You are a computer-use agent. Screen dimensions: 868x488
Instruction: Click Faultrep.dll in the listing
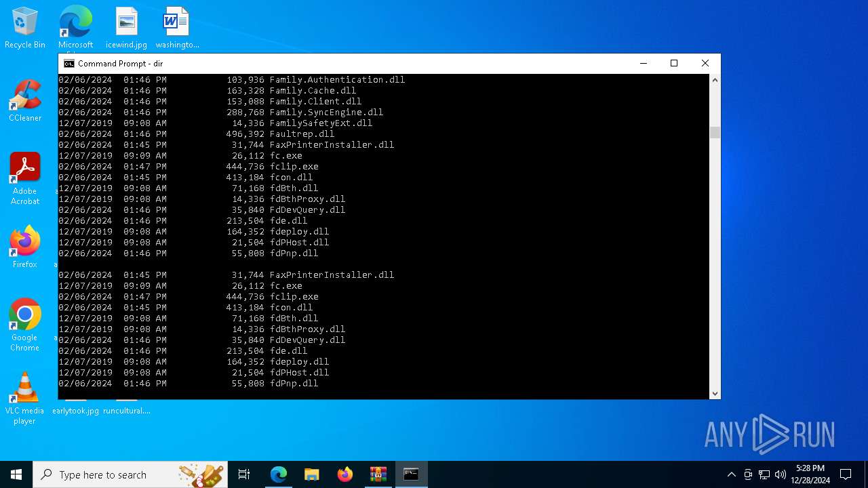point(302,134)
